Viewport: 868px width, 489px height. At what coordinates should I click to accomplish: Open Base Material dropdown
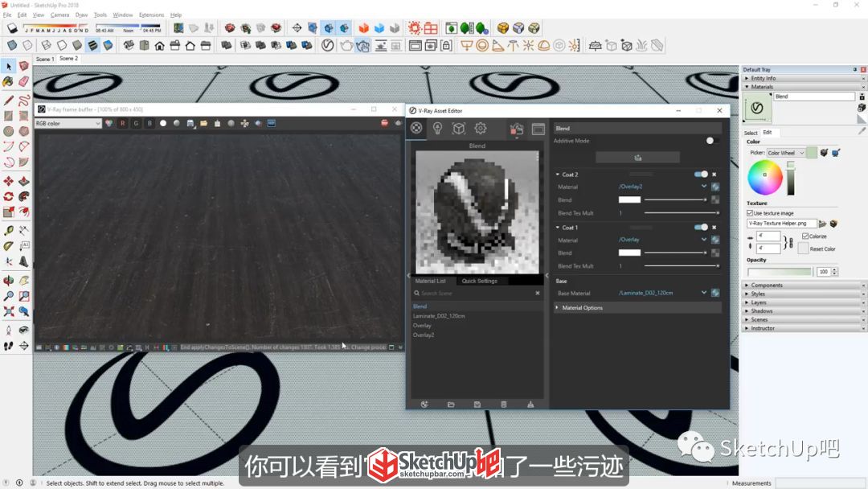click(x=703, y=293)
